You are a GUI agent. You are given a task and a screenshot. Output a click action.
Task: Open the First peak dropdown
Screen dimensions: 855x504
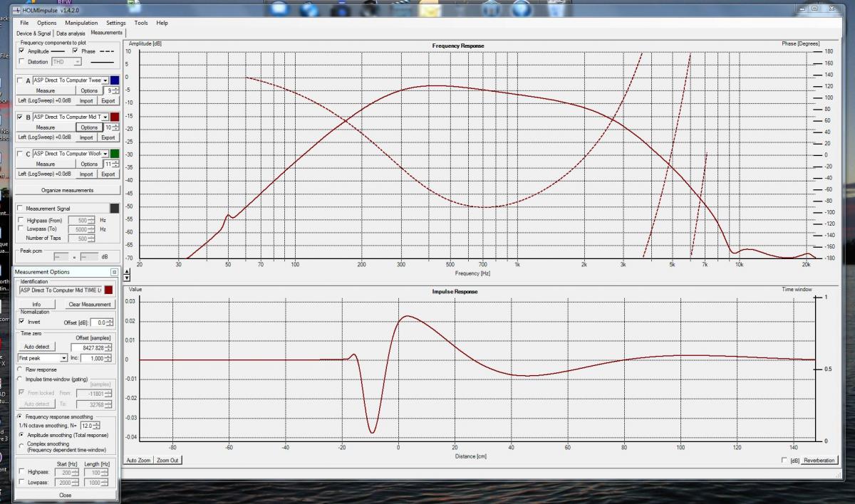pyautogui.click(x=64, y=358)
